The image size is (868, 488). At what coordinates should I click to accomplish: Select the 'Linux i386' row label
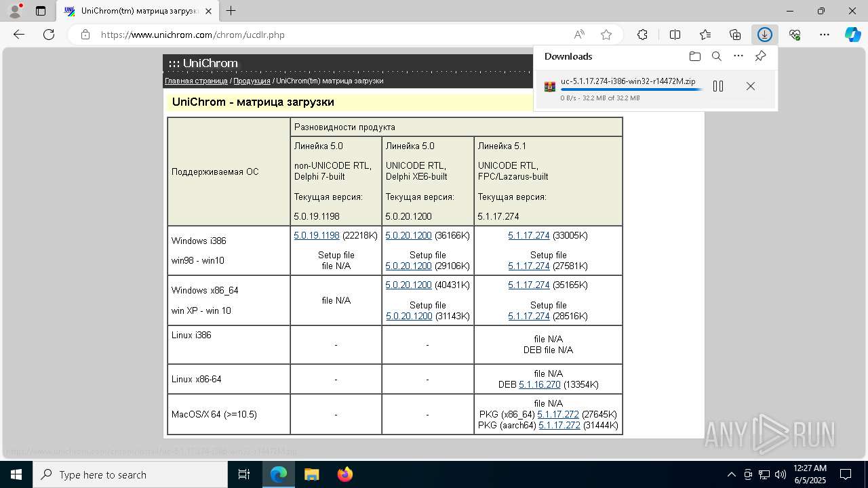[x=191, y=335]
